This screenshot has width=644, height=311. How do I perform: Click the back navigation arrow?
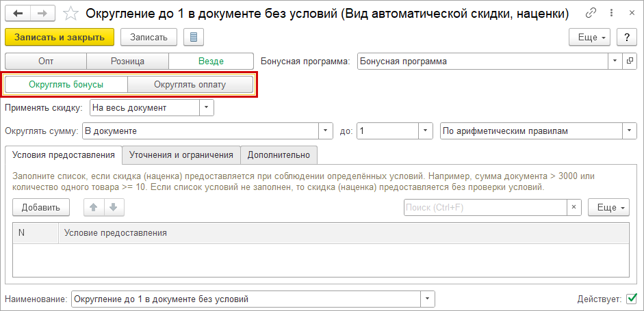(x=18, y=13)
